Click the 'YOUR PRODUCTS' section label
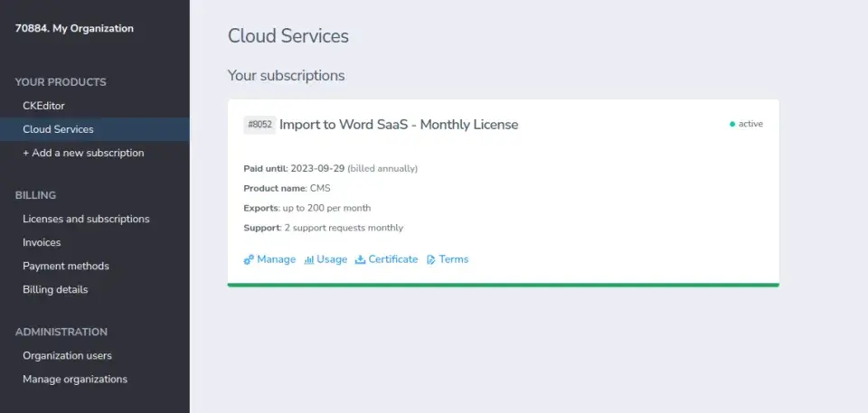This screenshot has height=413, width=868. tap(61, 82)
